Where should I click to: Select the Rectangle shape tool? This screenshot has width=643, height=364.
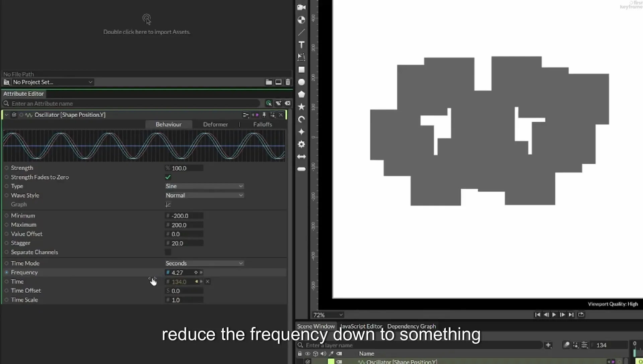coord(301,70)
